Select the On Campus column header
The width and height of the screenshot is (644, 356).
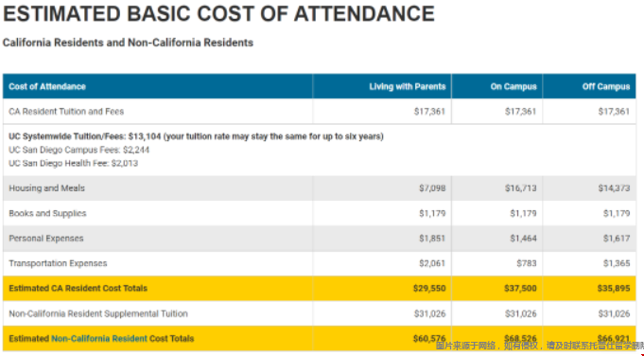(513, 87)
